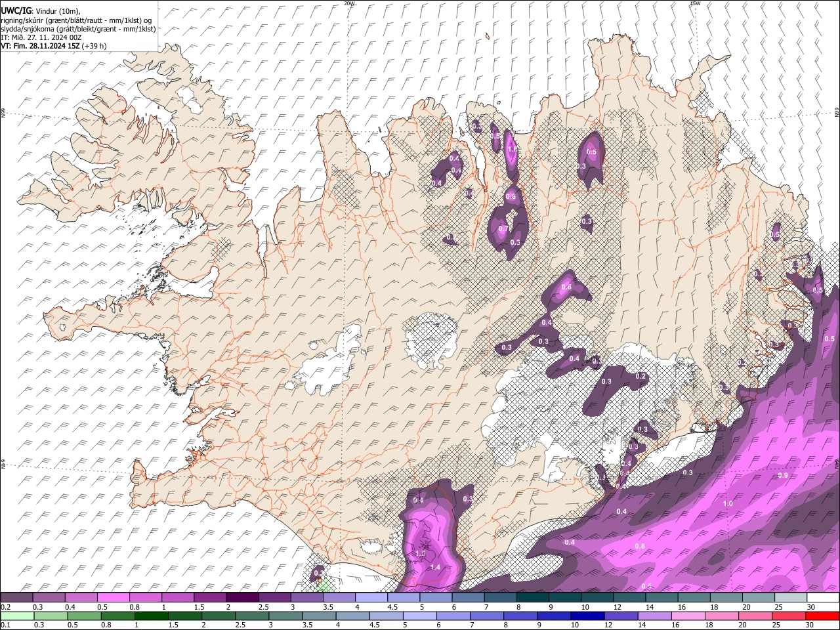Screen dimensions: 840x630
Task: Select the dark teal 8 swatch in the snow legend
Action: pyautogui.click(x=533, y=597)
